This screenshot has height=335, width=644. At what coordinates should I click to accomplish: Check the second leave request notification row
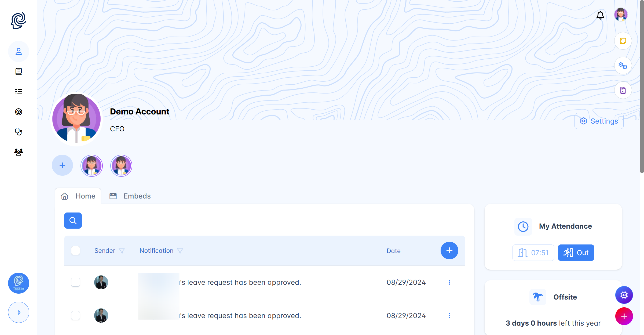tap(76, 316)
